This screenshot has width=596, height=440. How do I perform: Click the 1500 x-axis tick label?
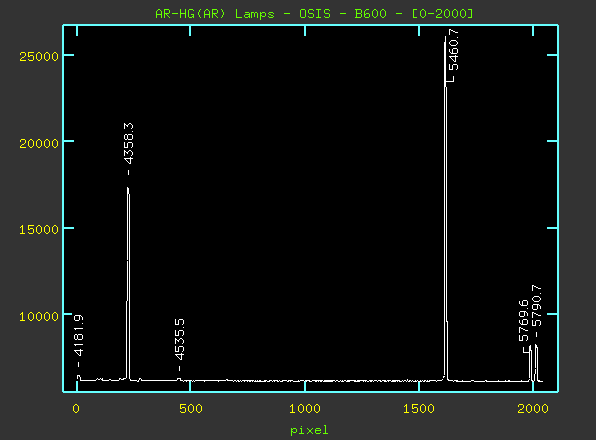click(418, 409)
